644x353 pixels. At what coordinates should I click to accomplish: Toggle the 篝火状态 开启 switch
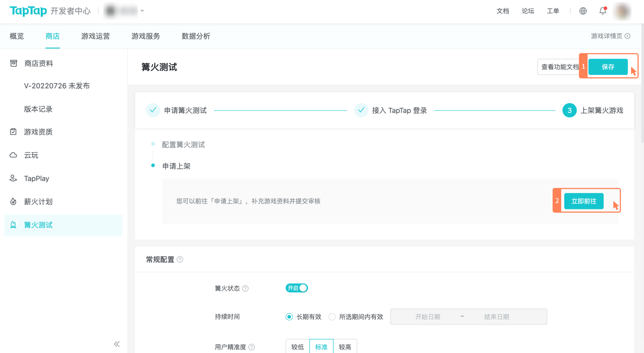coord(297,288)
